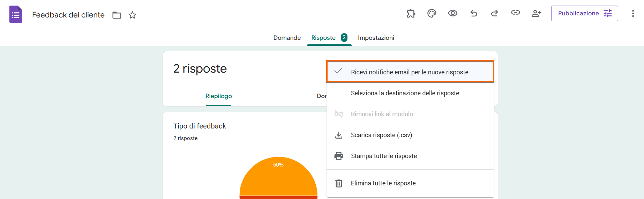Move form to folder icon
This screenshot has width=644, height=199.
pyautogui.click(x=117, y=15)
